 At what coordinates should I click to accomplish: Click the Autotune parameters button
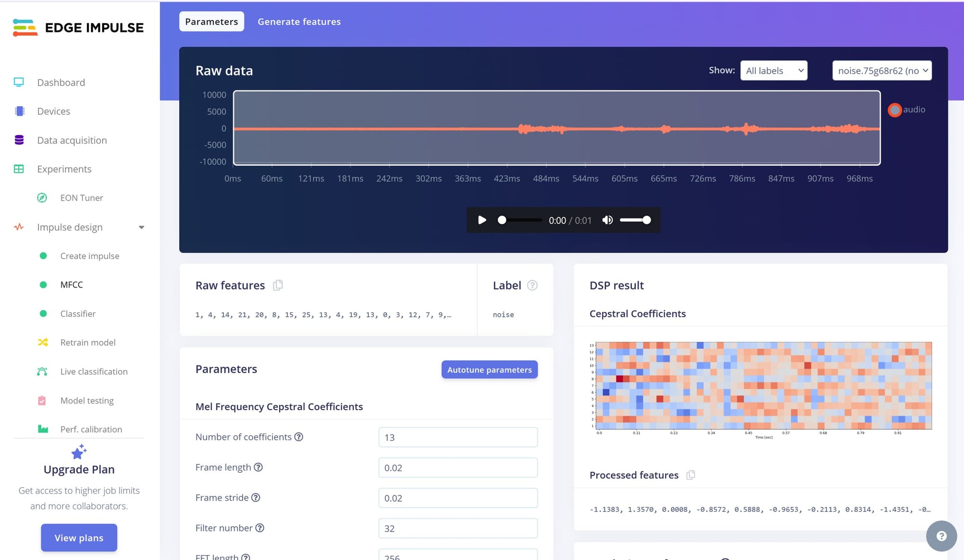click(x=489, y=370)
